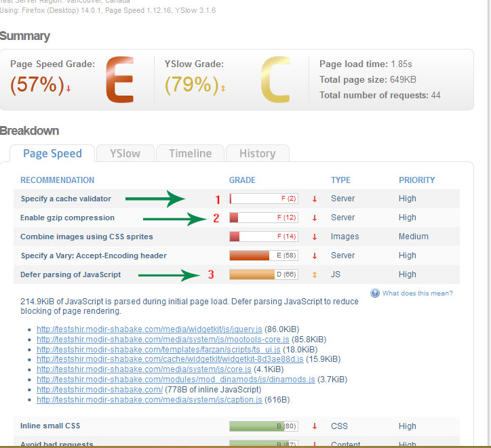Image resolution: width=491 pixels, height=448 pixels.
Task: Click orange trend arrow on Defer parsing of JavaScript row
Action: tap(315, 275)
